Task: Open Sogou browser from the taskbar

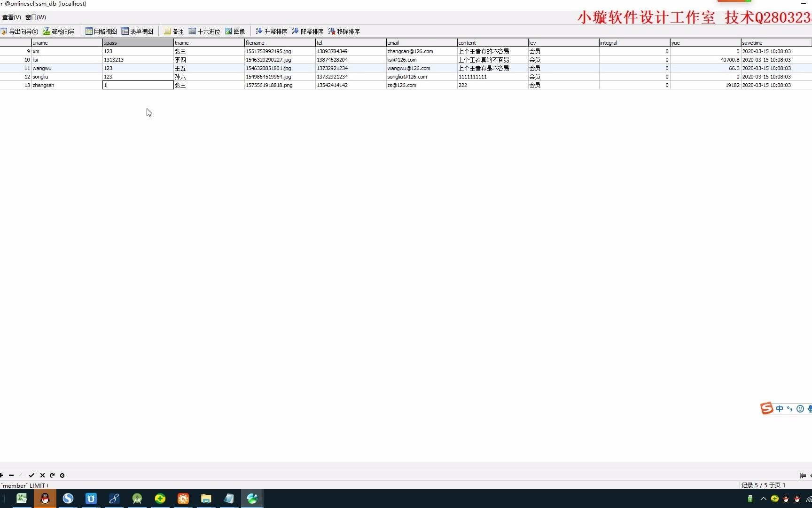Action: 68,499
